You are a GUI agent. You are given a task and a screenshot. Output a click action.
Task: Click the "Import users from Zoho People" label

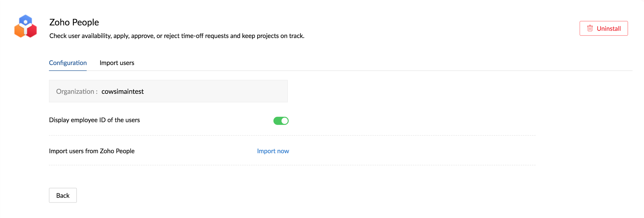coord(92,151)
